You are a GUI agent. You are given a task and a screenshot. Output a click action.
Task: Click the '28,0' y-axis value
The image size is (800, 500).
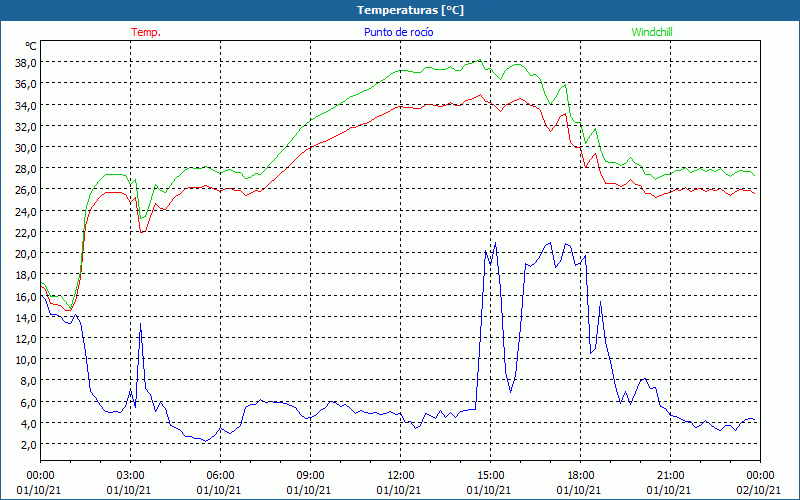click(27, 168)
